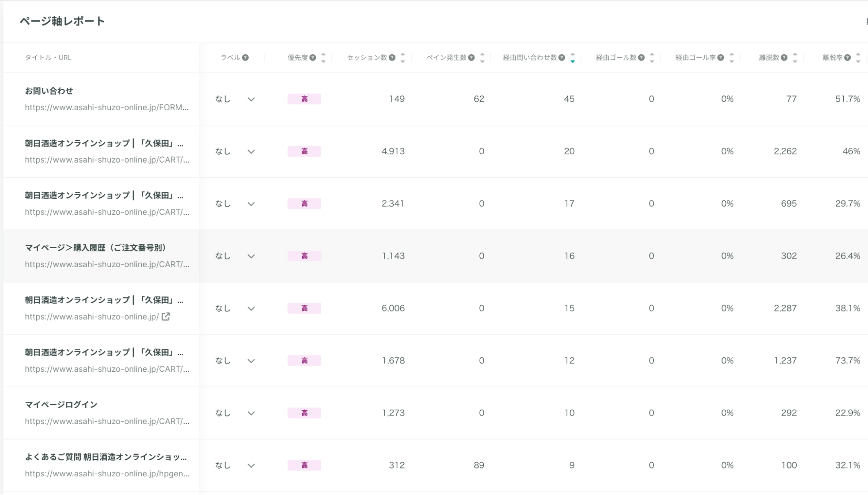Click the help icon beside 経由ゴール率
868x495 pixels.
tap(720, 58)
